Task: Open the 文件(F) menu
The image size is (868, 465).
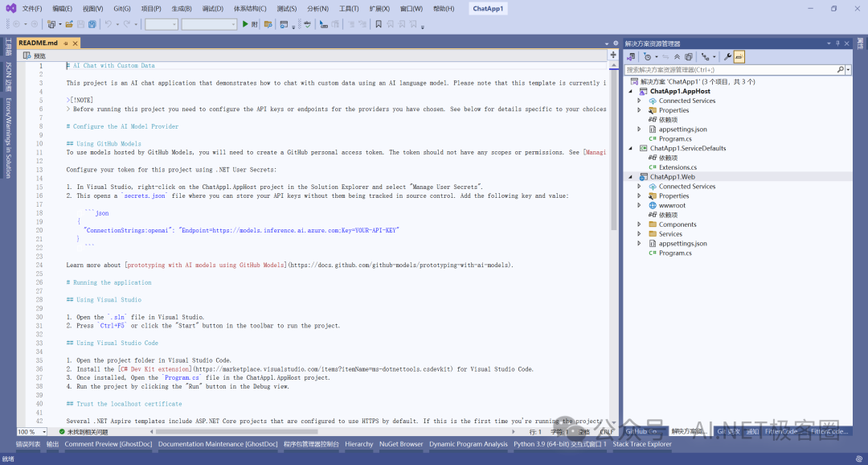Action: coord(32,9)
